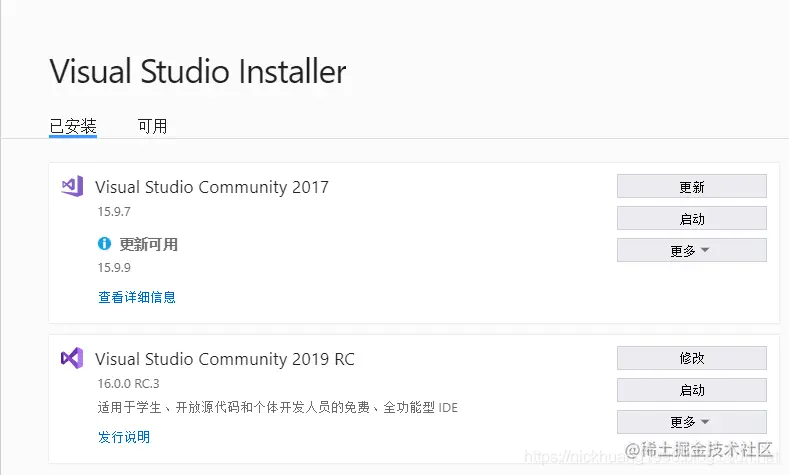This screenshot has height=475, width=789.
Task: Click 修改 button for Visual Studio 2019 RC
Action: coord(692,358)
